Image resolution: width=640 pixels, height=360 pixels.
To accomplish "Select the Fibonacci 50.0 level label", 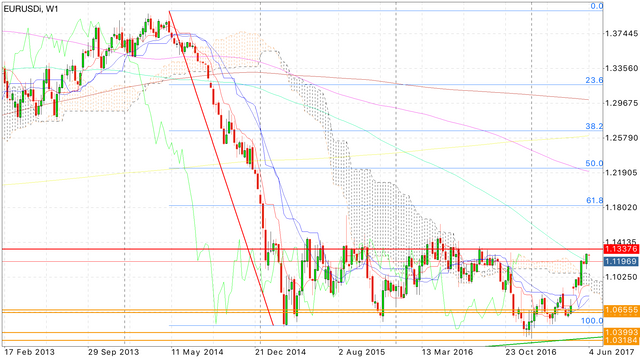I will [594, 163].
